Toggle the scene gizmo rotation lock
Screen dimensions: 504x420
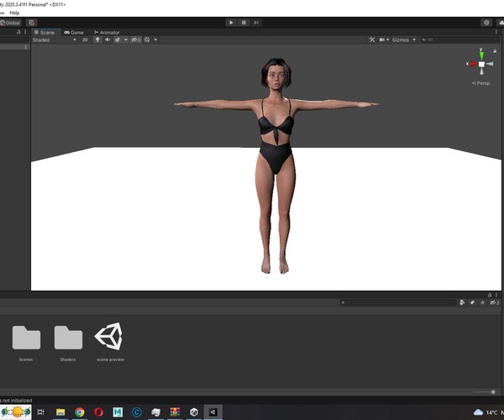pyautogui.click(x=495, y=50)
